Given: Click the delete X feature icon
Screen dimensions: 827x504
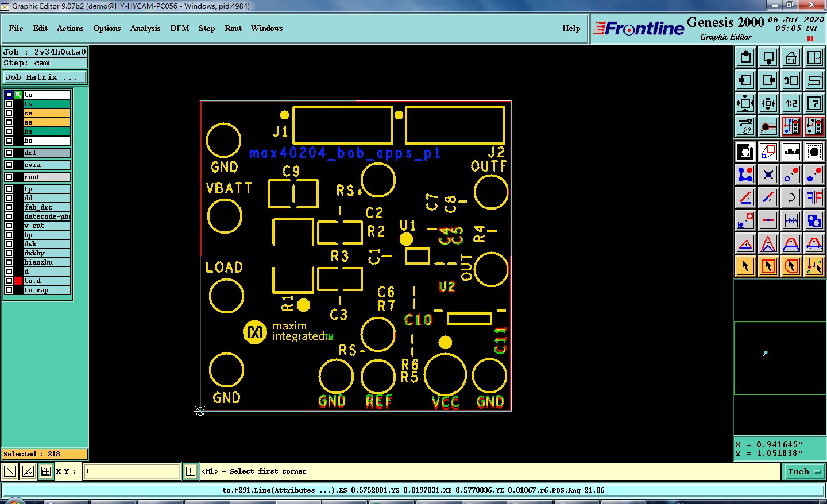Looking at the screenshot, I should point(768,175).
